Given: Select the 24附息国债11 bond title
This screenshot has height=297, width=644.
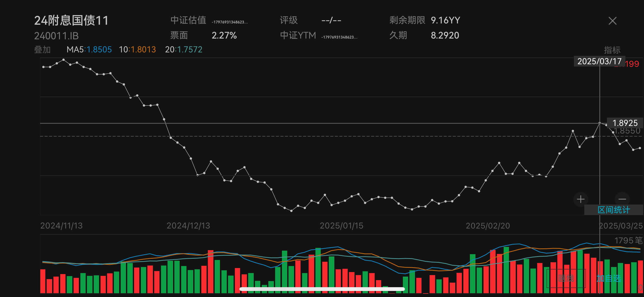Looking at the screenshot, I should tap(71, 20).
